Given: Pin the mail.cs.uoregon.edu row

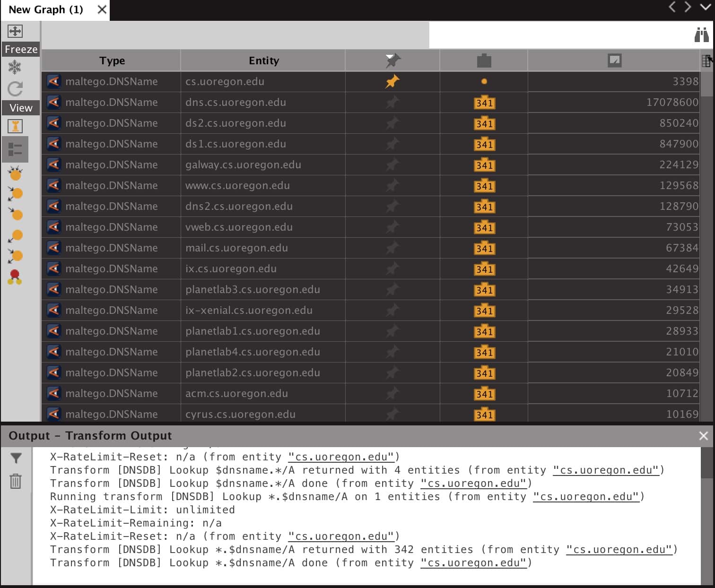Looking at the screenshot, I should click(392, 248).
